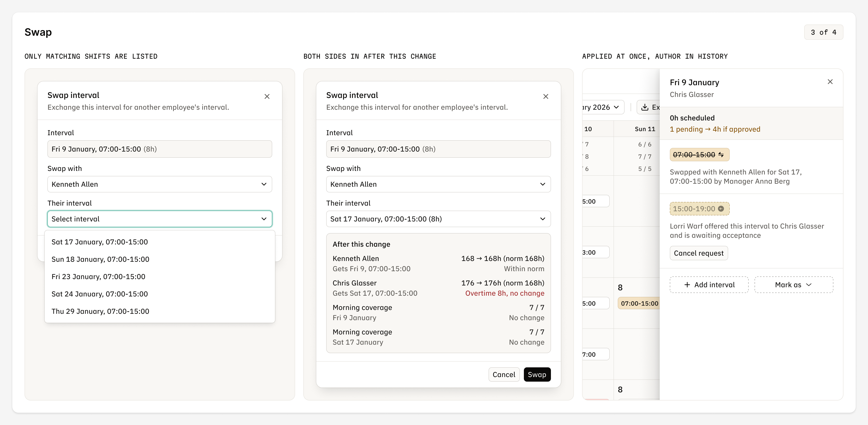Click the 07:00-15:00 shift chip in calendar
This screenshot has width=868, height=425.
pos(639,303)
